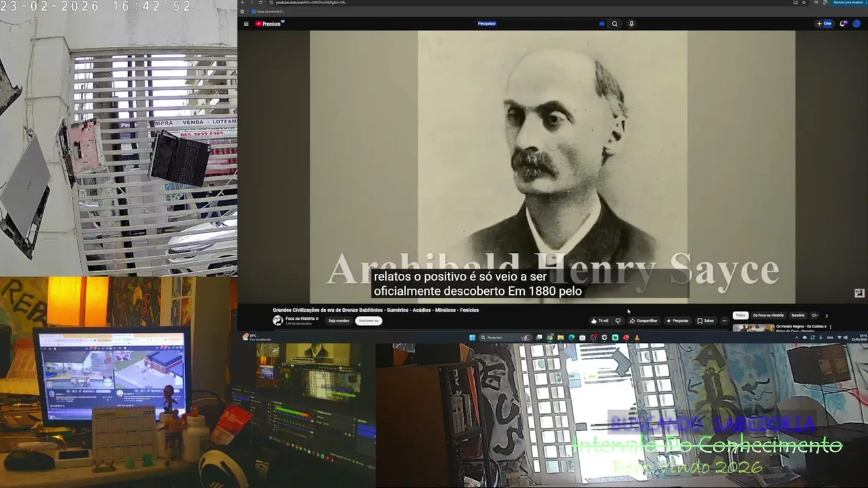The width and height of the screenshot is (868, 488).
Task: Open the Criar create menu
Action: click(825, 24)
